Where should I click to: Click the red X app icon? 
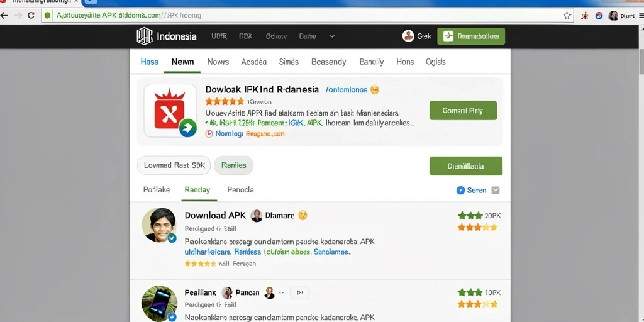pos(169,110)
